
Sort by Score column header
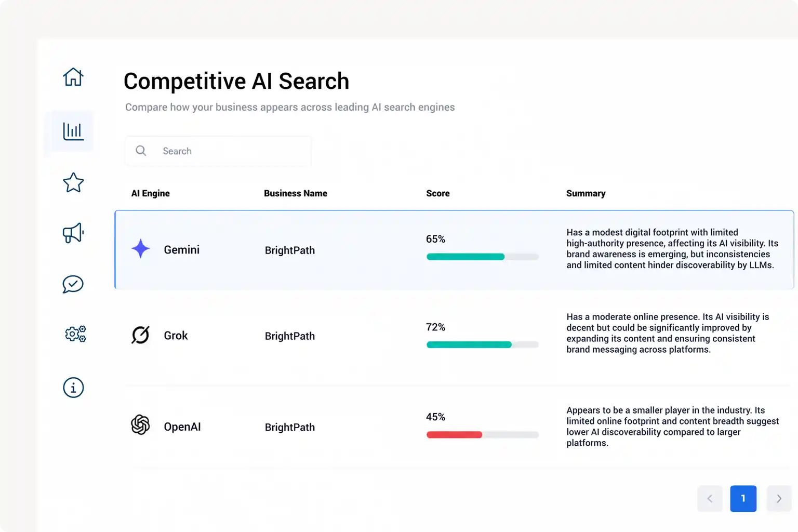438,193
